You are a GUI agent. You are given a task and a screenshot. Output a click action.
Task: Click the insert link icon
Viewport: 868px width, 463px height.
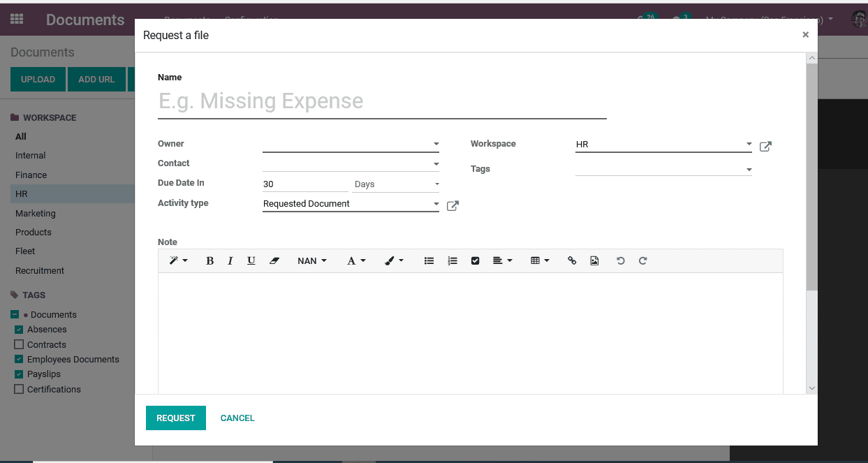tap(572, 260)
